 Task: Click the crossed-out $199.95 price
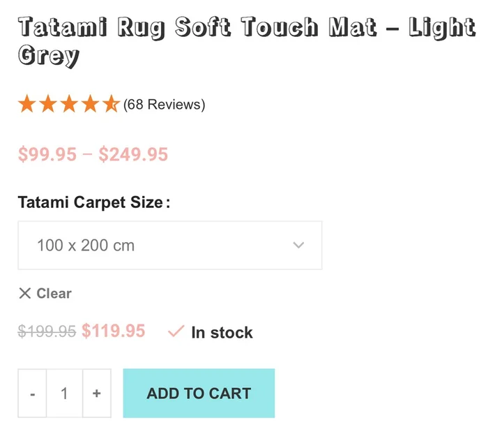[x=47, y=332]
